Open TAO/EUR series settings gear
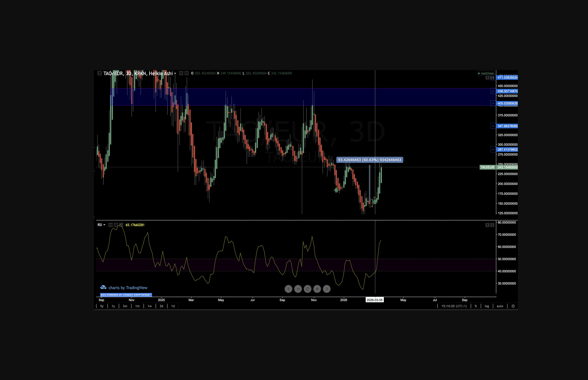This screenshot has height=380, width=588. (187, 73)
